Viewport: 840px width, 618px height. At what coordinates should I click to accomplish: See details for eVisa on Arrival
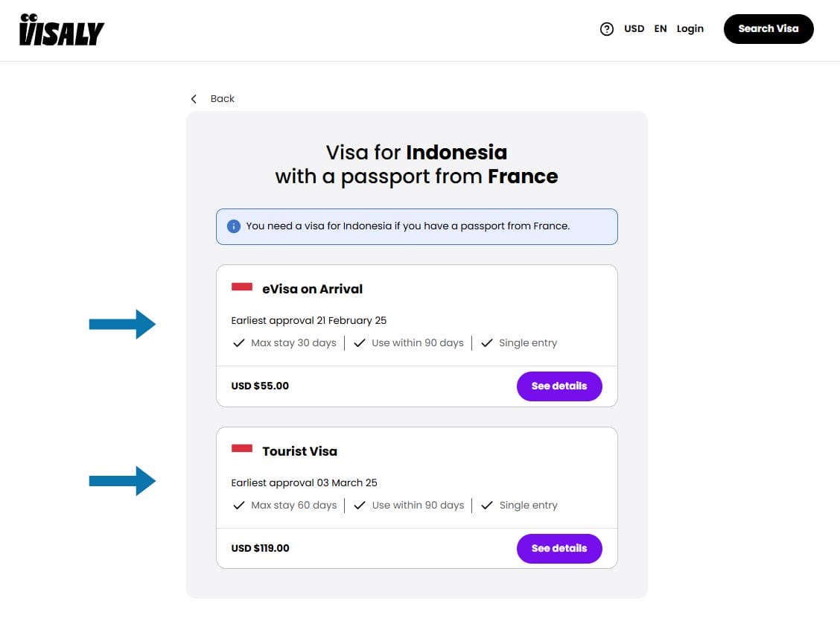click(x=559, y=386)
